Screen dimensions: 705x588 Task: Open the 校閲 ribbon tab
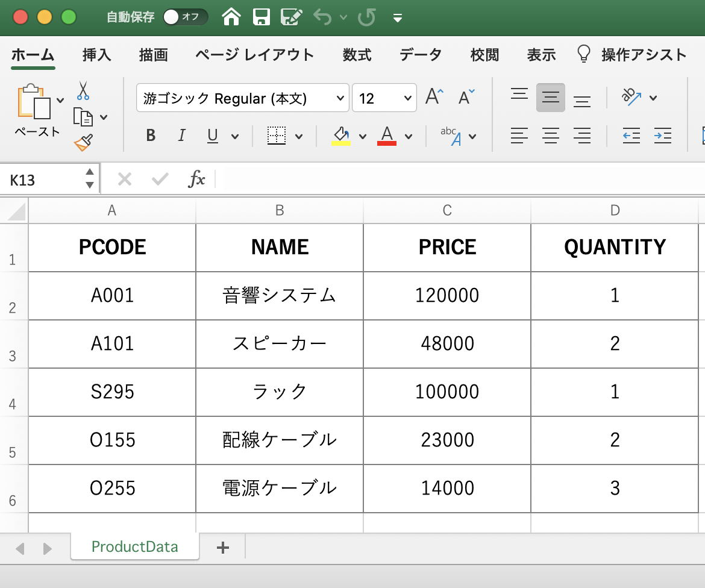pos(484,55)
